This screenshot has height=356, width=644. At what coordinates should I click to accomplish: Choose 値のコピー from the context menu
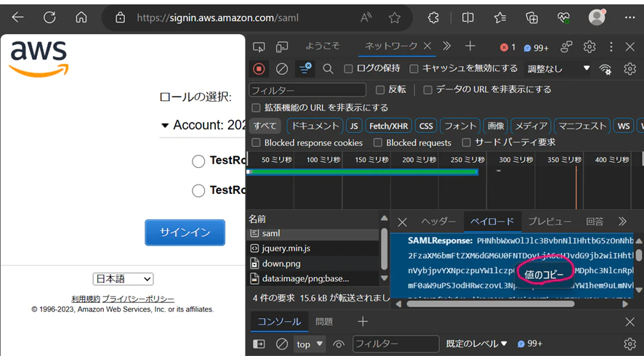point(544,275)
